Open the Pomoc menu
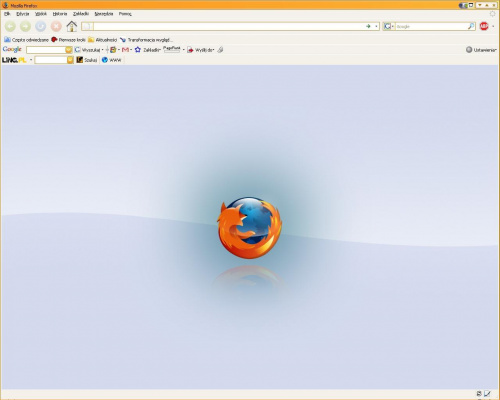Image resolution: width=500 pixels, height=400 pixels. [x=125, y=14]
